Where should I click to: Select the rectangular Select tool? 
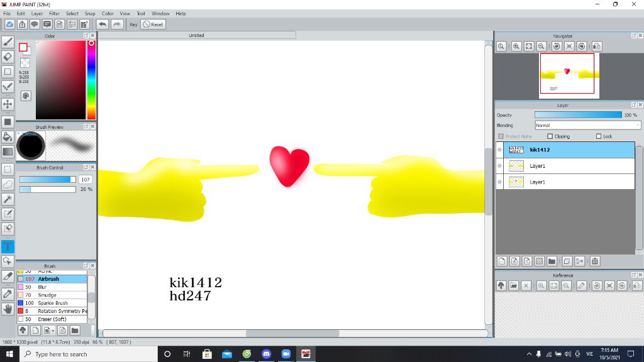pyautogui.click(x=8, y=170)
